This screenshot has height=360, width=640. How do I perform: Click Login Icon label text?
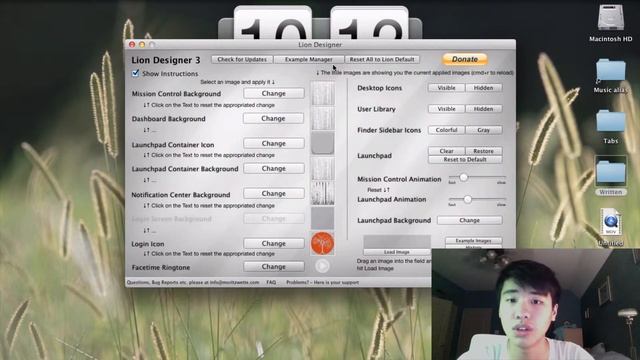(148, 244)
